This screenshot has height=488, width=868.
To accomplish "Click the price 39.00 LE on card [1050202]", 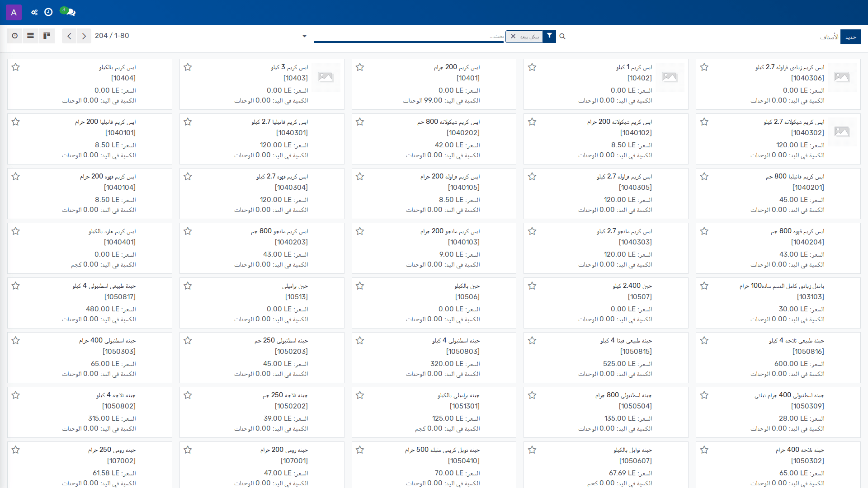I will pos(278,418).
